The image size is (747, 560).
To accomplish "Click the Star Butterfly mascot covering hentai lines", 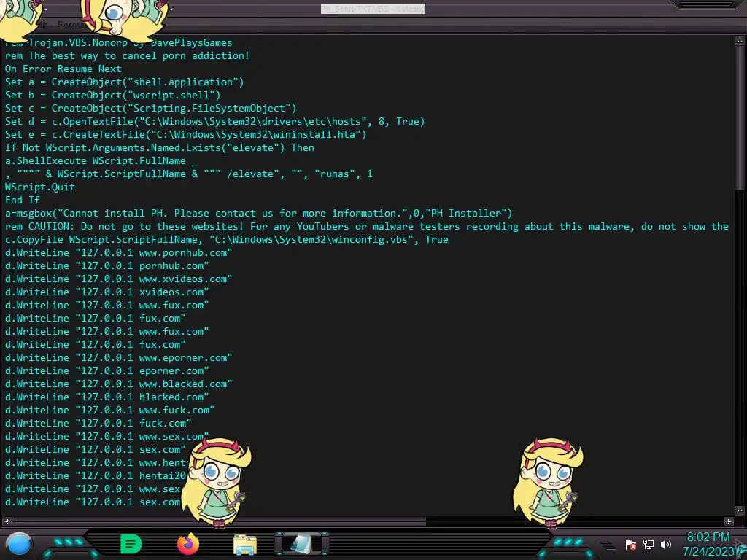I will (x=215, y=482).
